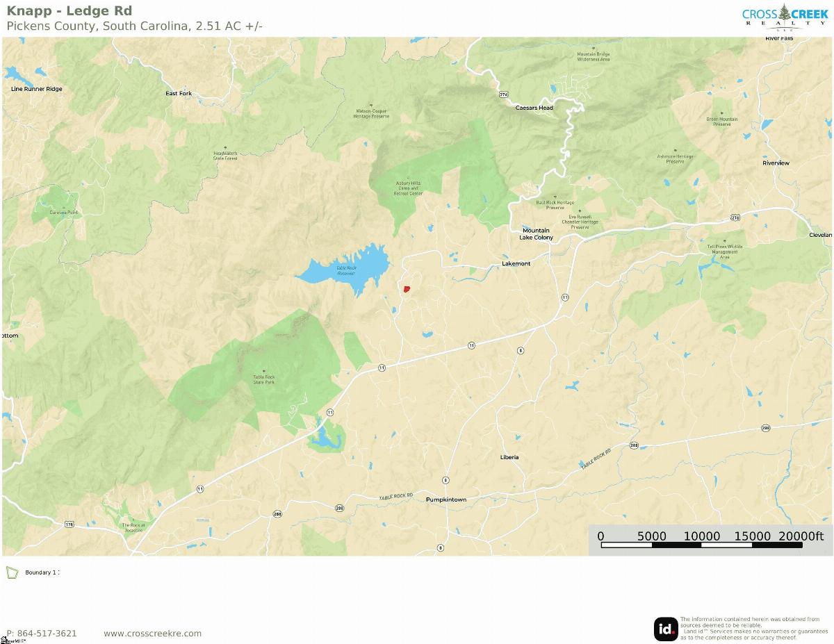
Task: Click the Cross Creek Realty logo
Action: [x=785, y=16]
